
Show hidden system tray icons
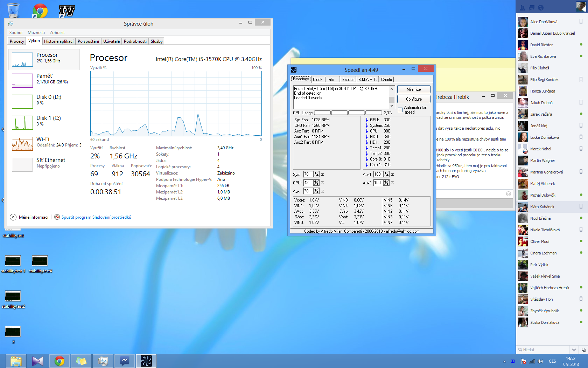pyautogui.click(x=504, y=361)
